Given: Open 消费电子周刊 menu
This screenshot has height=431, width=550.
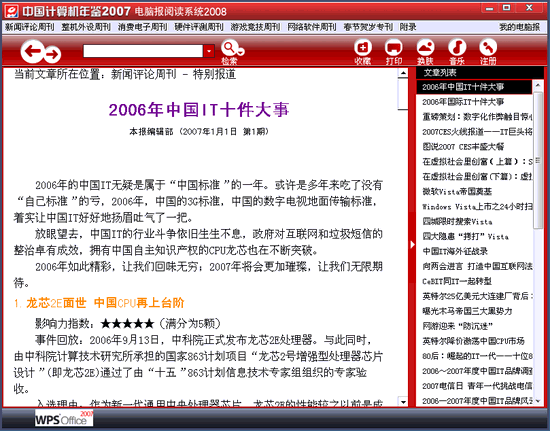Looking at the screenshot, I should (x=142, y=27).
